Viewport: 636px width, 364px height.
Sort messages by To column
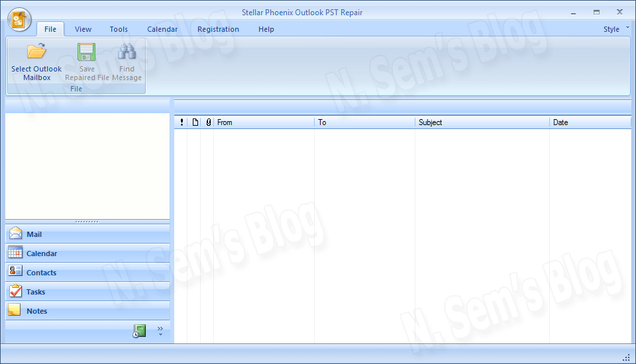(364, 122)
